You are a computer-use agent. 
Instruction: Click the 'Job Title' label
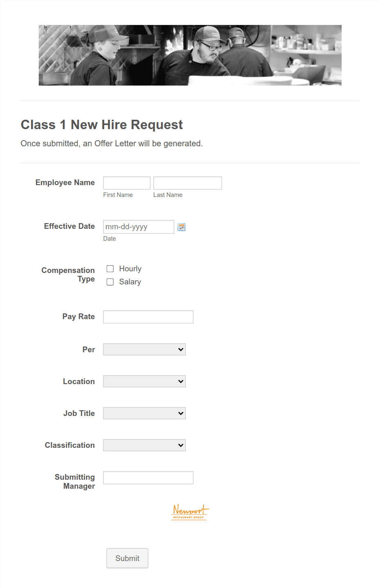[79, 414]
